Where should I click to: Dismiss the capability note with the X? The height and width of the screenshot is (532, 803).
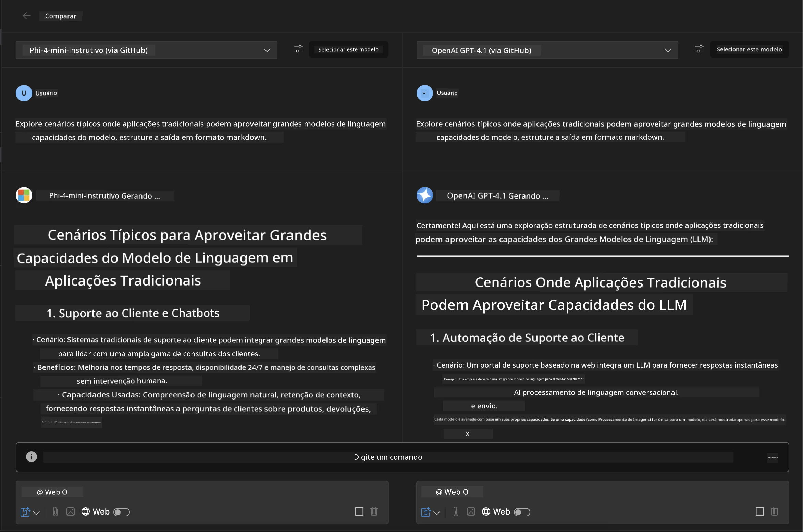click(x=468, y=434)
